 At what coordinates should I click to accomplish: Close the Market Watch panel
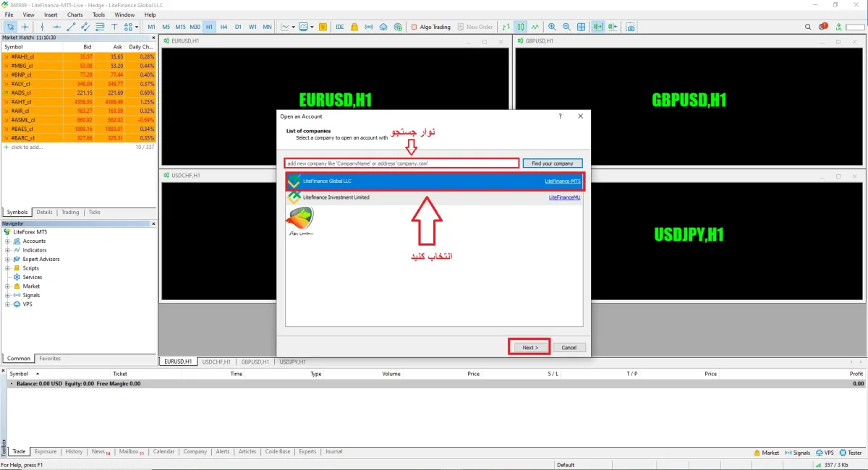click(153, 37)
